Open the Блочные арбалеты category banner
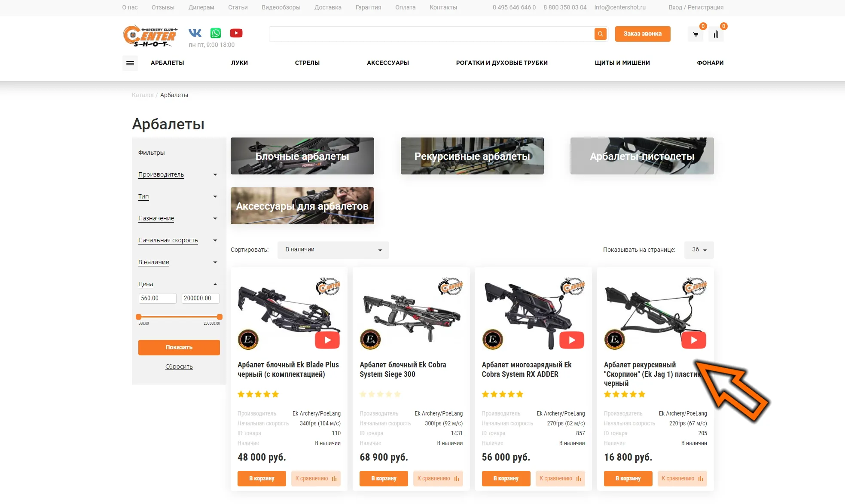This screenshot has width=845, height=504. 302,156
